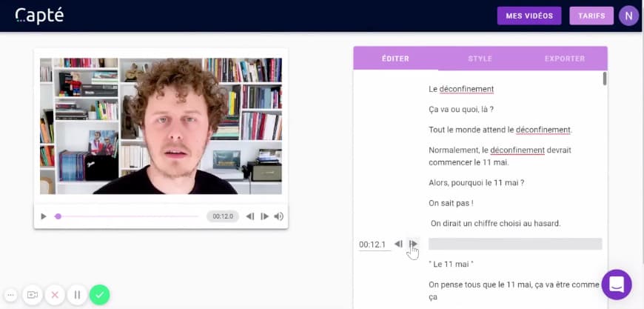Image resolution: width=644 pixels, height=309 pixels.
Task: Select the subtitle 'On sait pas !'
Action: click(452, 203)
